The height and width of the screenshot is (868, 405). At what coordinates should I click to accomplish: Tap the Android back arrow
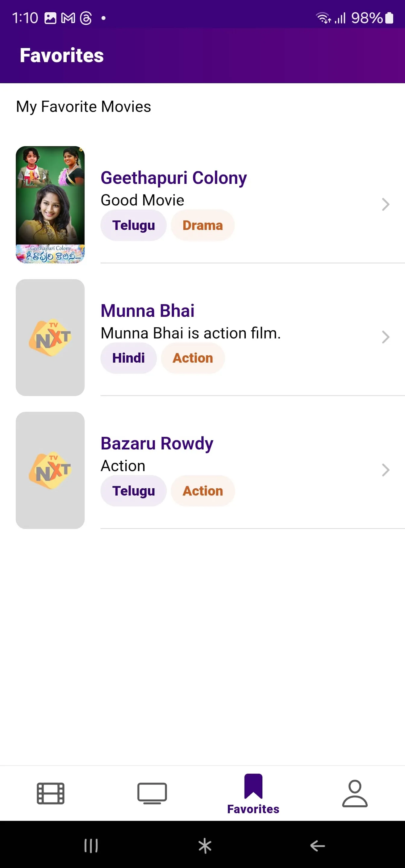pyautogui.click(x=317, y=845)
